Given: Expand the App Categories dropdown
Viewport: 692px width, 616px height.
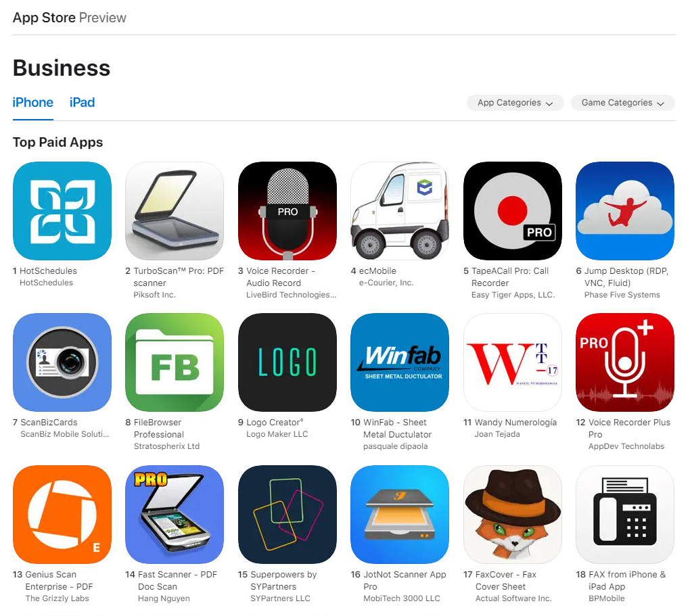Looking at the screenshot, I should click(x=515, y=103).
